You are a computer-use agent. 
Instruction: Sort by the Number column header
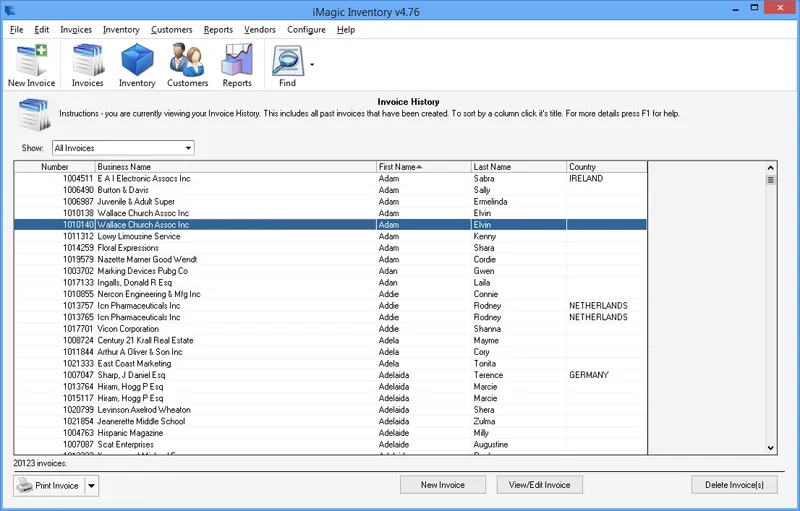tap(55, 167)
